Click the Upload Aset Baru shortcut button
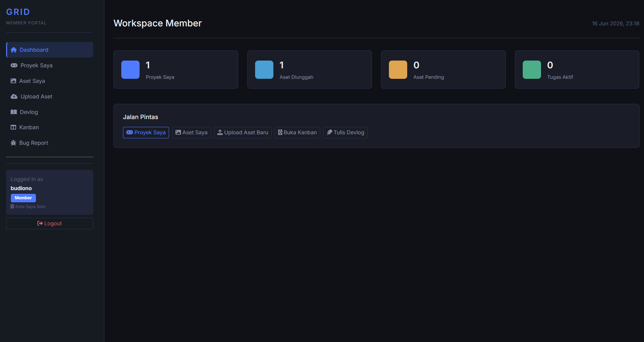The width and height of the screenshot is (644, 342). [x=243, y=133]
